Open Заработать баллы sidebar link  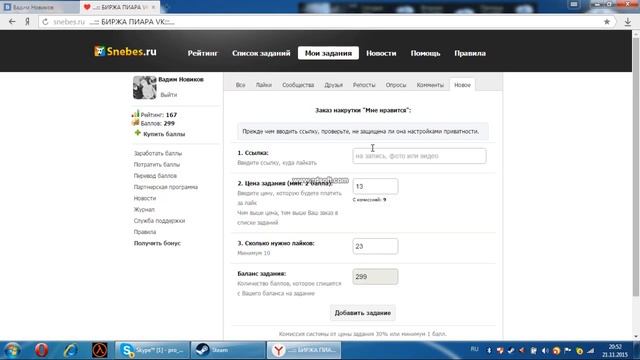click(158, 153)
